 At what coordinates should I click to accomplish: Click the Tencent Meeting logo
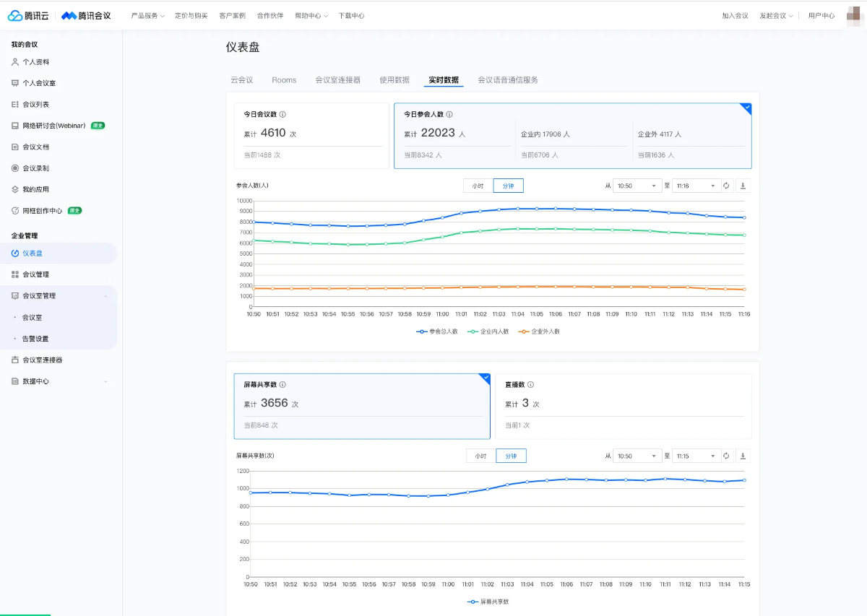click(86, 15)
